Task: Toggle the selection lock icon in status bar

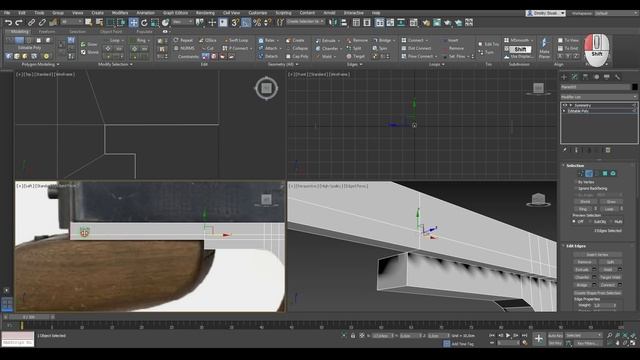Action: pos(353,336)
